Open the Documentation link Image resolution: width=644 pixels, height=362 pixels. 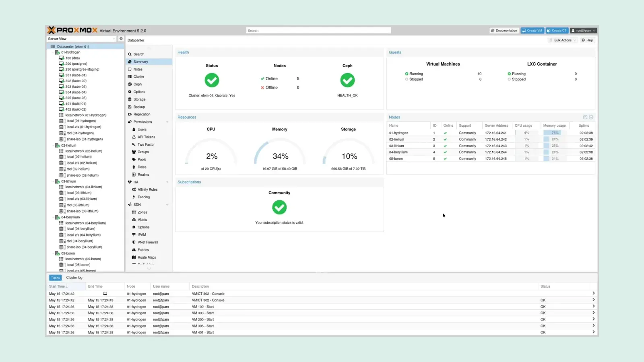(504, 31)
